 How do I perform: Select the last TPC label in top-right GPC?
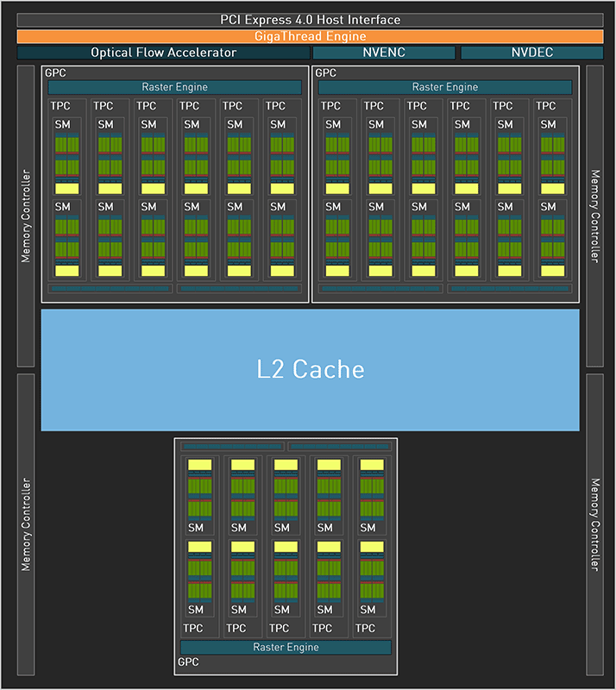point(546,106)
